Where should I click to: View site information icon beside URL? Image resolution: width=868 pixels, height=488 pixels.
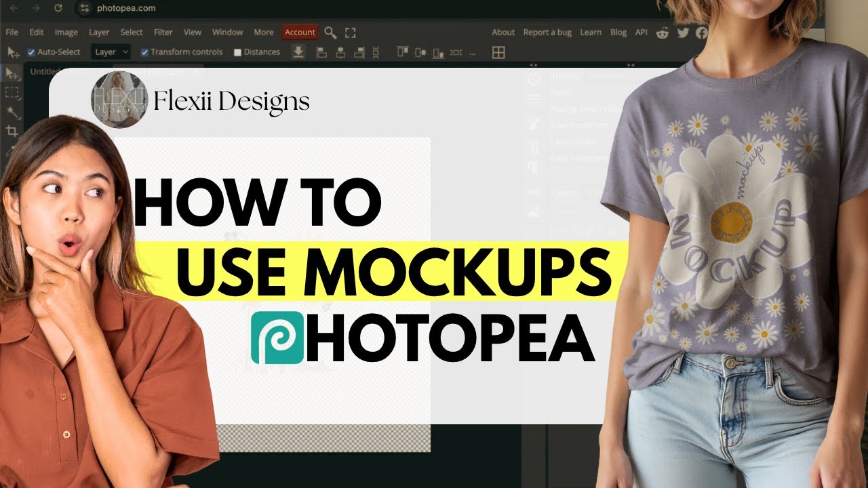(x=84, y=8)
